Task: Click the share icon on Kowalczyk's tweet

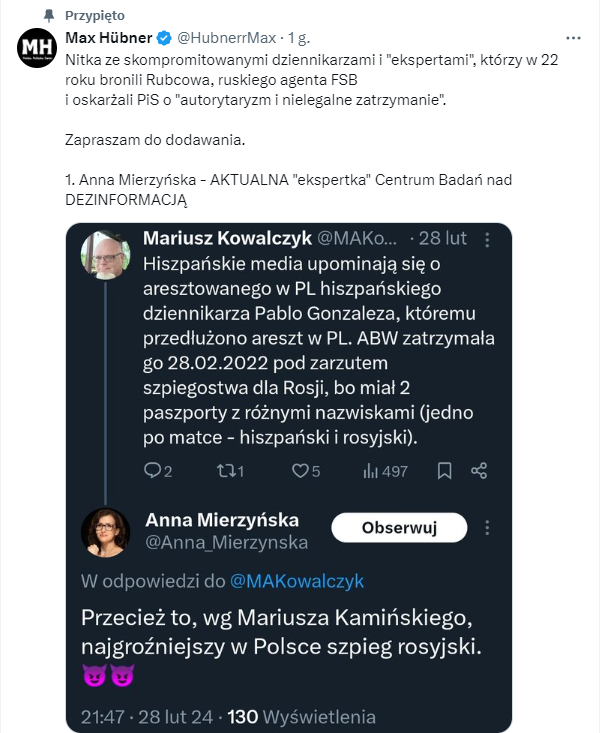Action: tap(479, 470)
